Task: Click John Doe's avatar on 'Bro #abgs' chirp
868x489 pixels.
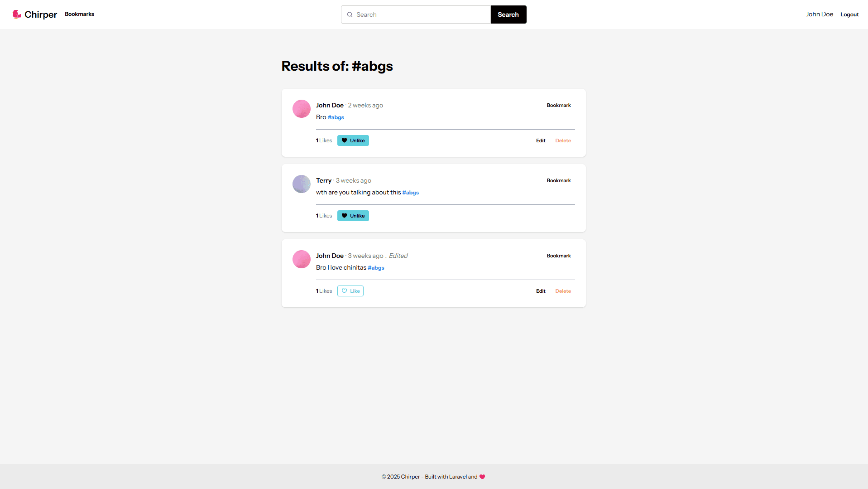Action: click(x=301, y=109)
